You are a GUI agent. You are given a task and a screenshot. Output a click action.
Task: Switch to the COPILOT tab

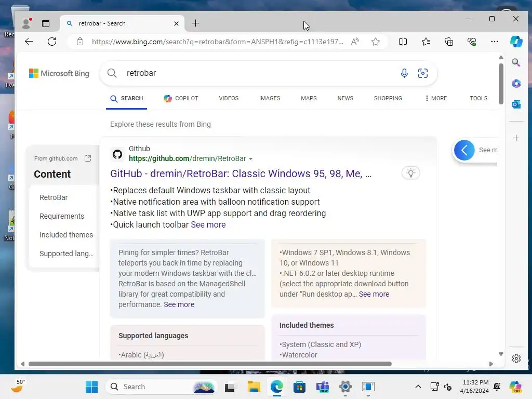pos(180,98)
